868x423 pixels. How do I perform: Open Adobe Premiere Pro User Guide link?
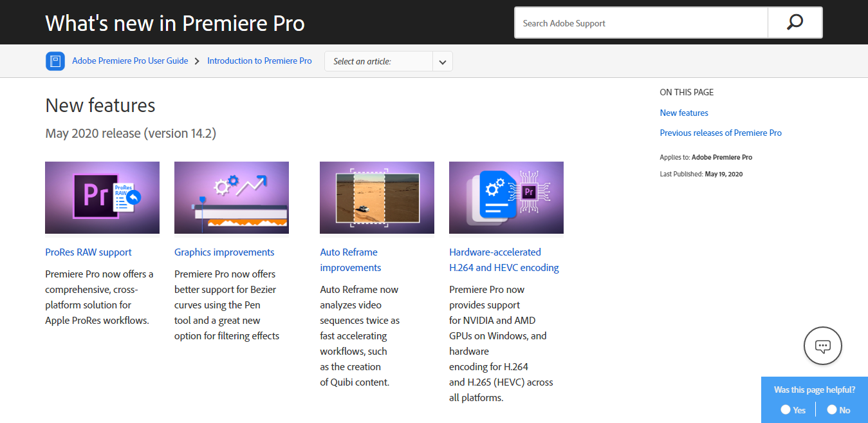tap(130, 61)
